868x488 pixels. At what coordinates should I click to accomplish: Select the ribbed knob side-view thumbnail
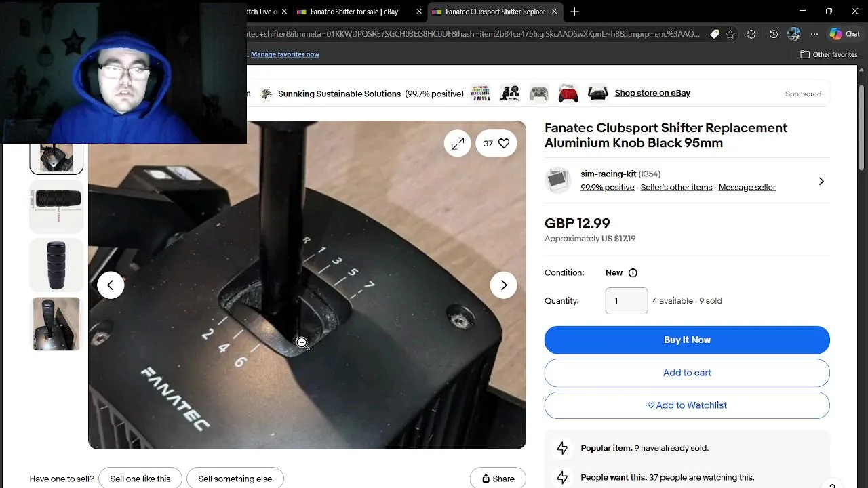coord(56,206)
